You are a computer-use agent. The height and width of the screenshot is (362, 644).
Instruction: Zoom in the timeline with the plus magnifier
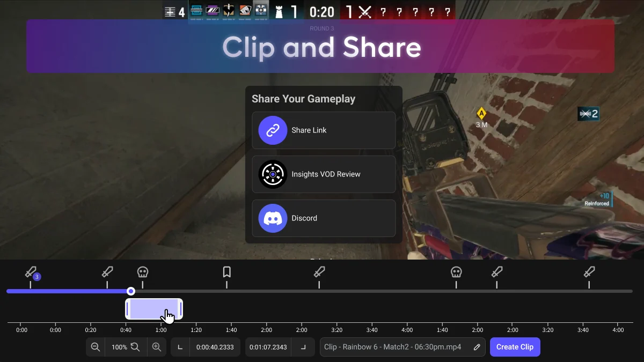tap(157, 347)
